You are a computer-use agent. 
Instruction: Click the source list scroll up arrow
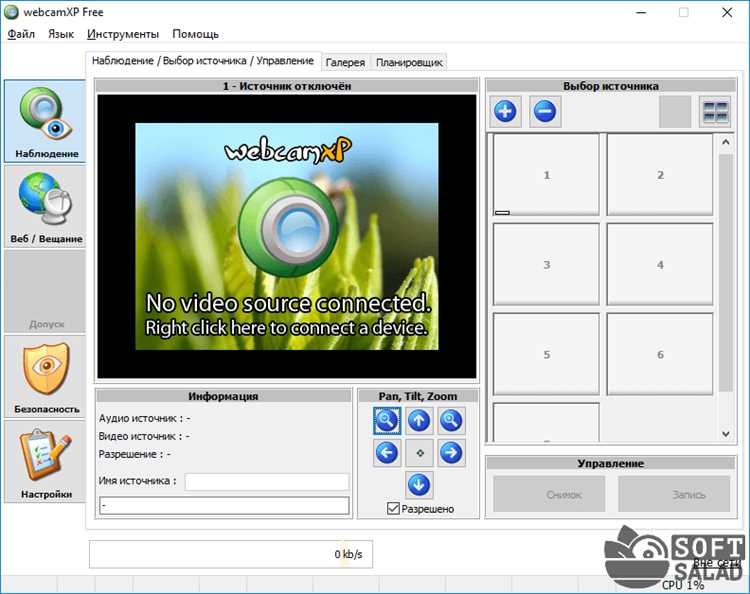pyautogui.click(x=726, y=142)
